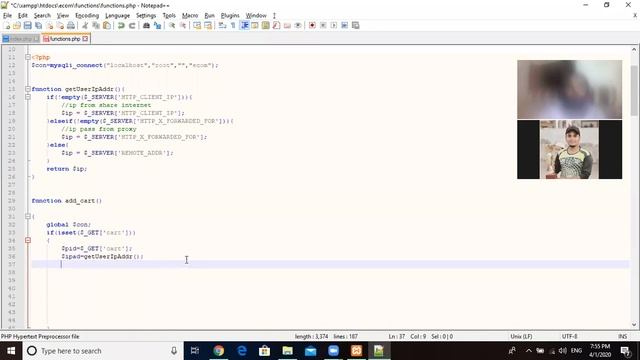Click the blurred upper video thumbnail
Viewport: 640px width, 360px height.
tap(569, 89)
